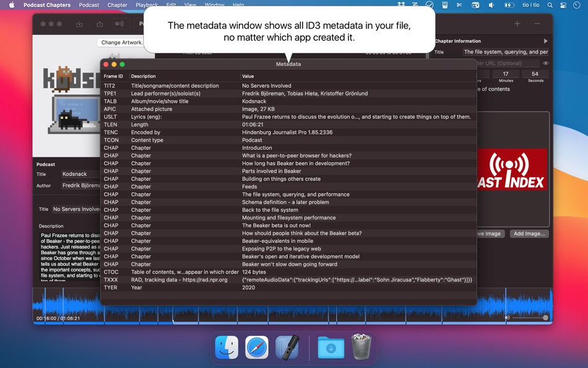
Task: Select the TENC Hindenburg Journalist Pro row
Action: pos(288,132)
